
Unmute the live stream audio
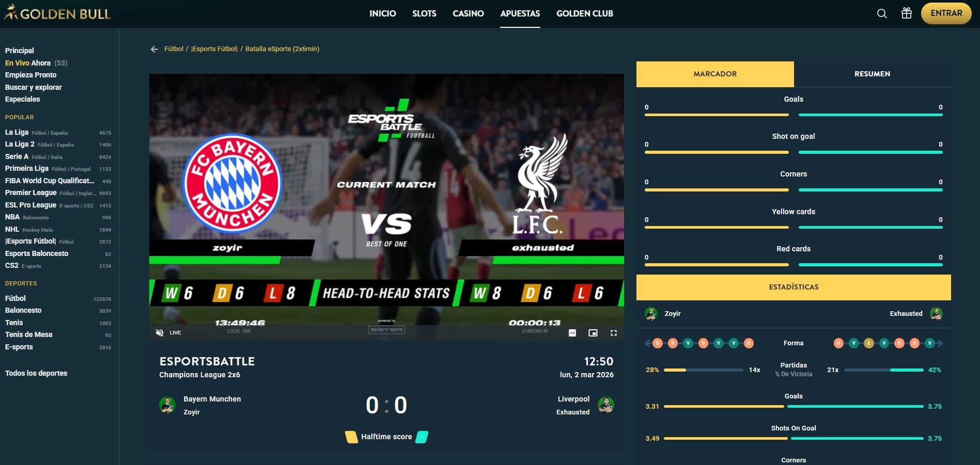point(160,333)
